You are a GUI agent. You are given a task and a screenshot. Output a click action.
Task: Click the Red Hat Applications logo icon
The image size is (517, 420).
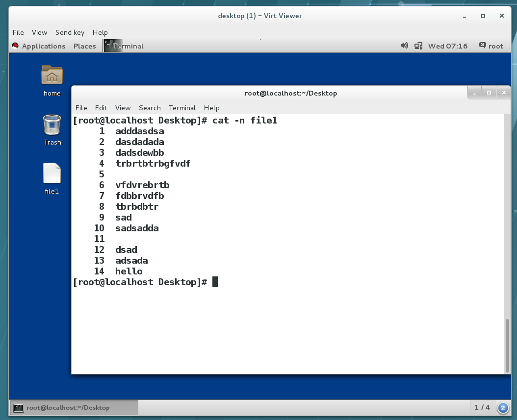click(x=15, y=46)
